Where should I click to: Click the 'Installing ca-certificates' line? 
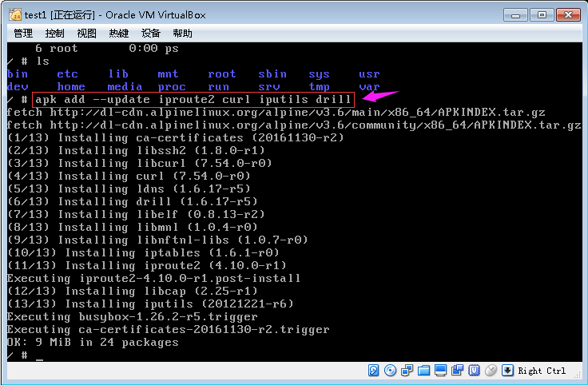176,138
